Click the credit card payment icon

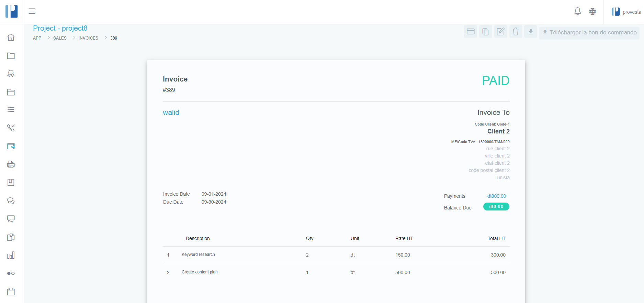pyautogui.click(x=470, y=32)
